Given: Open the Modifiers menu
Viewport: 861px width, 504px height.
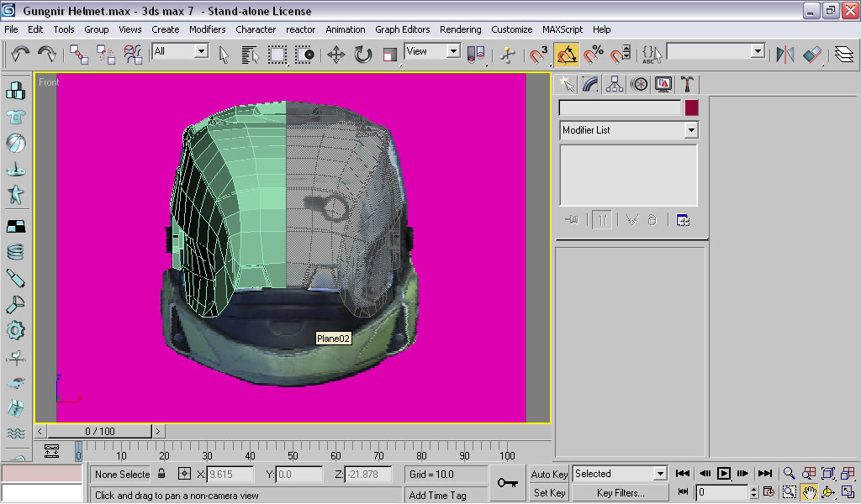Looking at the screenshot, I should pyautogui.click(x=207, y=29).
